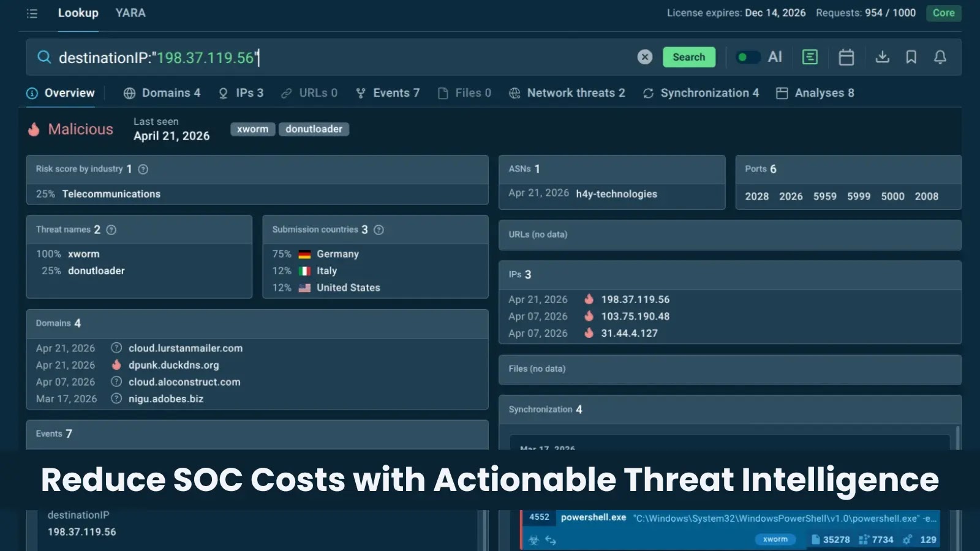The height and width of the screenshot is (551, 980).
Task: Click help icon next to Risk score by industry
Action: coord(143,169)
